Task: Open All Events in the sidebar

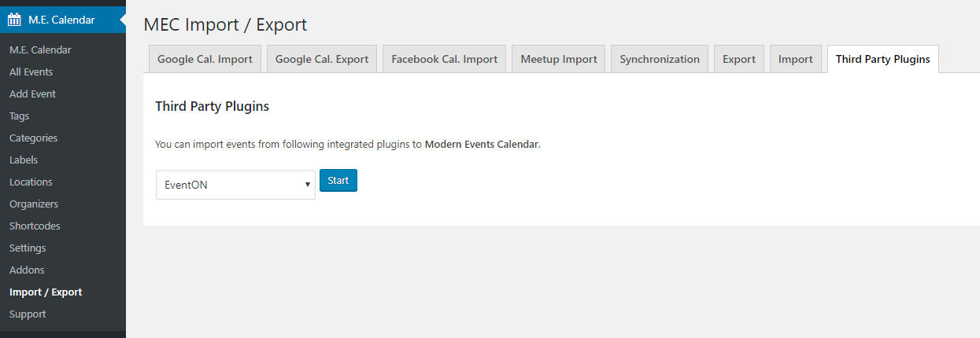Action: pyautogui.click(x=31, y=72)
